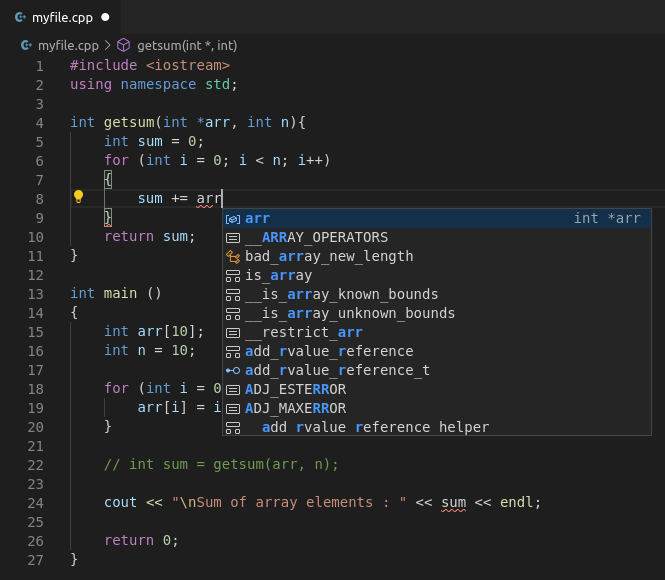
Task: Click the breadcrumb chevron separator
Action: pyautogui.click(x=107, y=45)
